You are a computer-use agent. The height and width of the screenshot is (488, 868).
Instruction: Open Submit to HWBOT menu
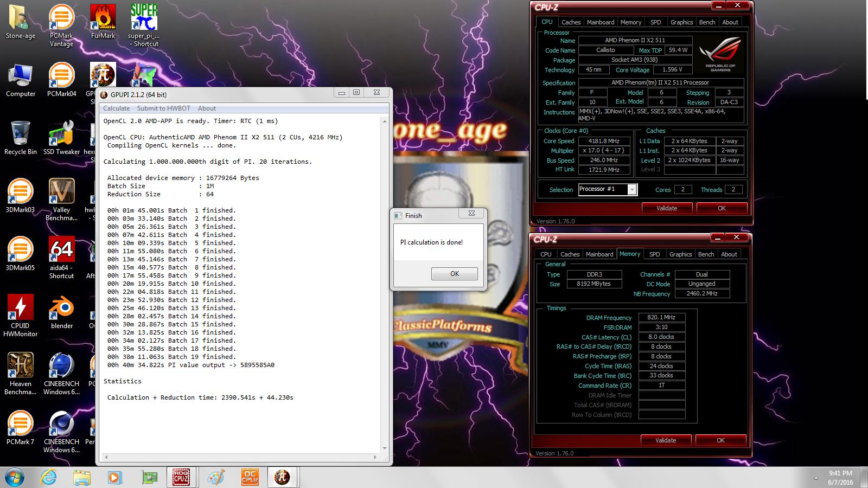[163, 108]
